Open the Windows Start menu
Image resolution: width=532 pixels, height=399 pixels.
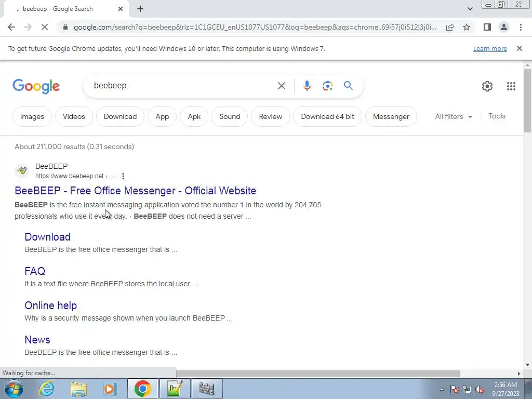(x=14, y=389)
